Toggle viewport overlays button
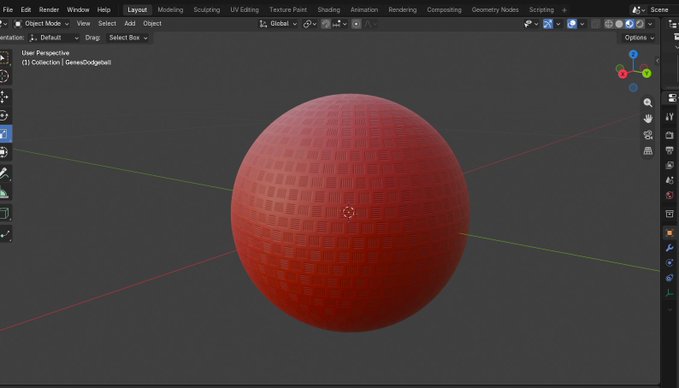Screen dimensions: 679x388 coord(572,24)
